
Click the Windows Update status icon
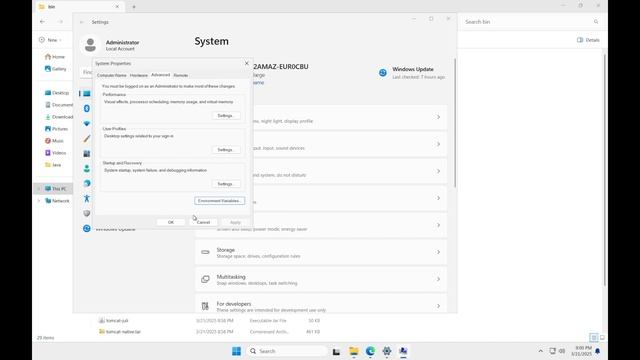[x=382, y=73]
